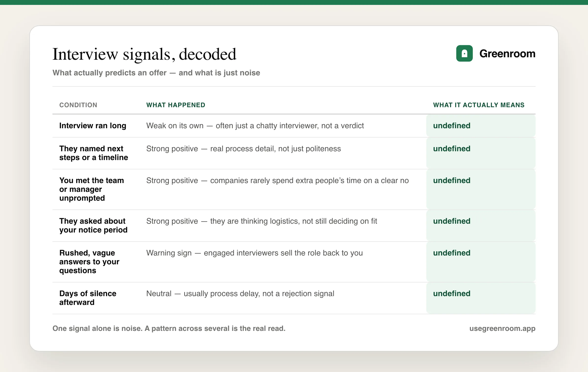
Task: Click the You met the team condition
Action: pos(91,189)
